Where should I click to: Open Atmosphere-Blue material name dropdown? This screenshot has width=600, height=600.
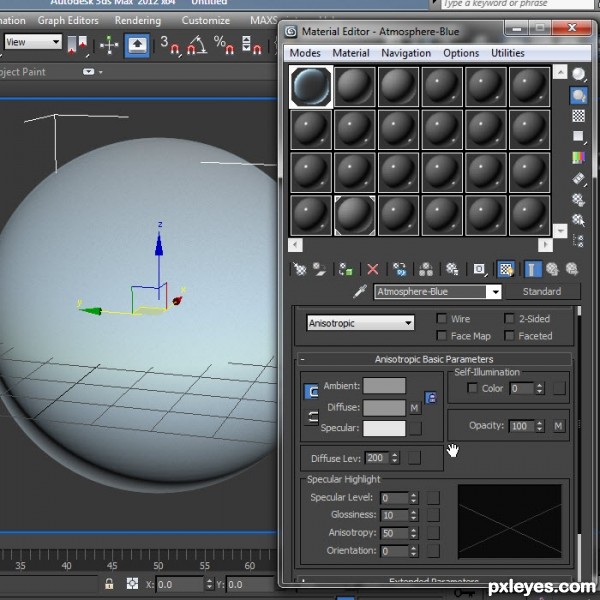tap(495, 292)
